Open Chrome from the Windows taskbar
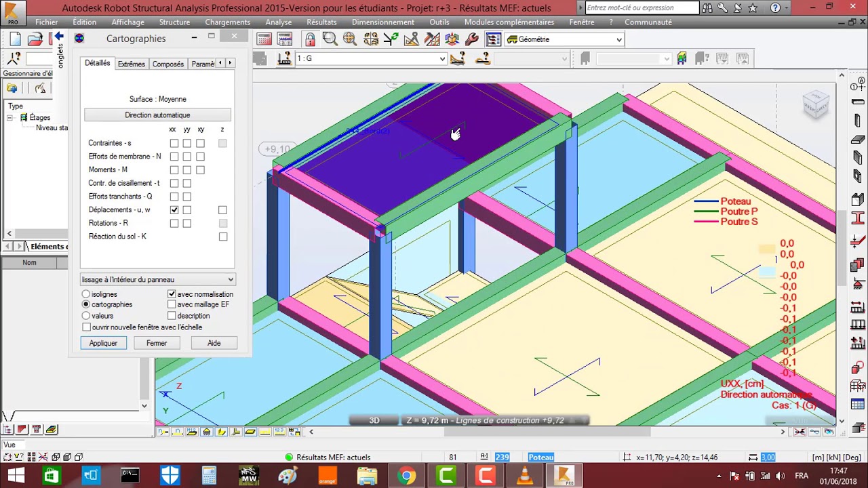868x488 pixels. click(406, 476)
